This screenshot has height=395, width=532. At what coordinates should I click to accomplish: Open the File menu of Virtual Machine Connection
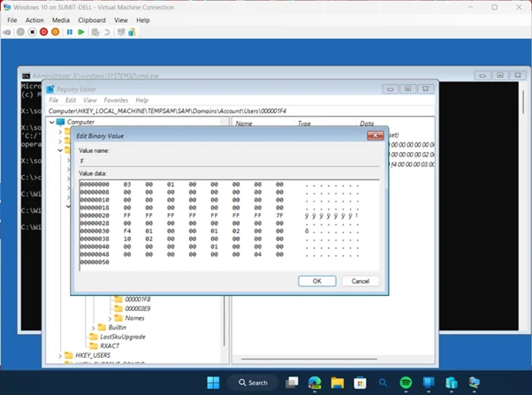click(11, 20)
